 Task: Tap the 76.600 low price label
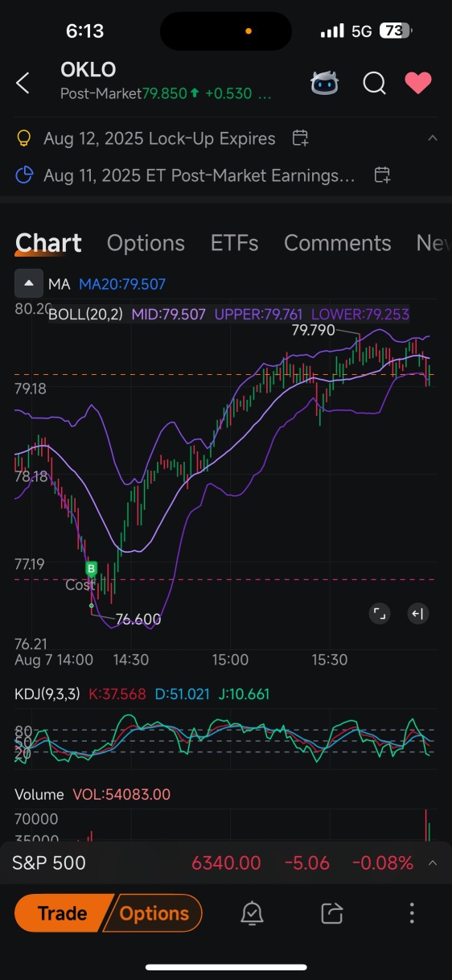click(138, 619)
